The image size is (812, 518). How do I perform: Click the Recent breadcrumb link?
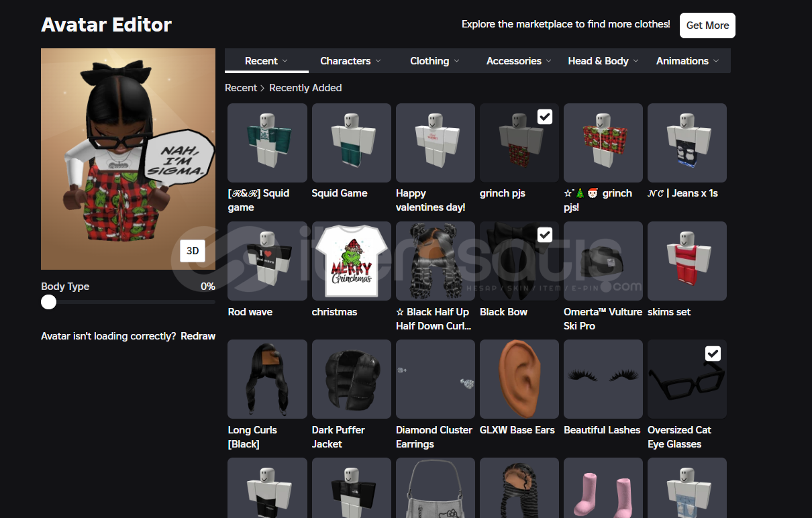pos(241,88)
